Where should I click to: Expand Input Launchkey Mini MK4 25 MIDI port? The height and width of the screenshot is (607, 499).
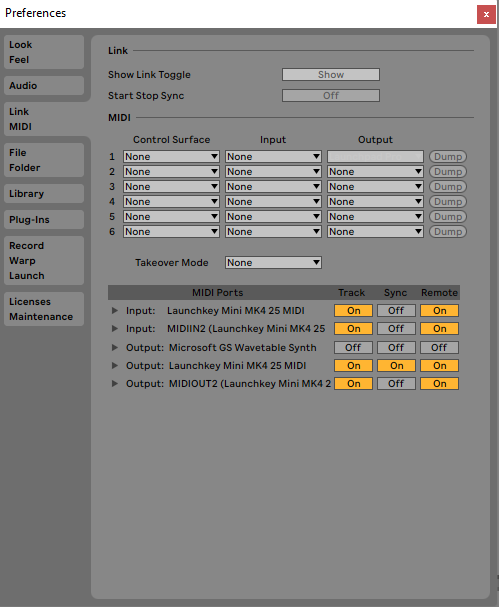[x=115, y=310]
